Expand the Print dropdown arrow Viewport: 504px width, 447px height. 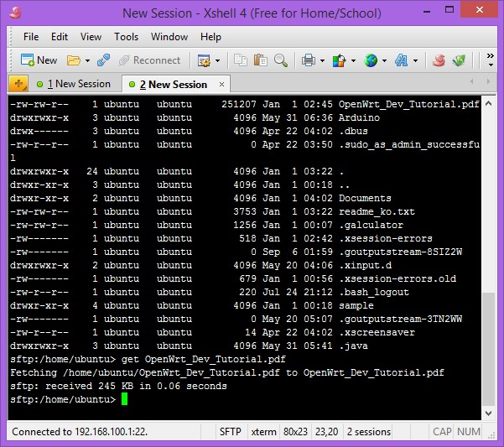point(322,60)
